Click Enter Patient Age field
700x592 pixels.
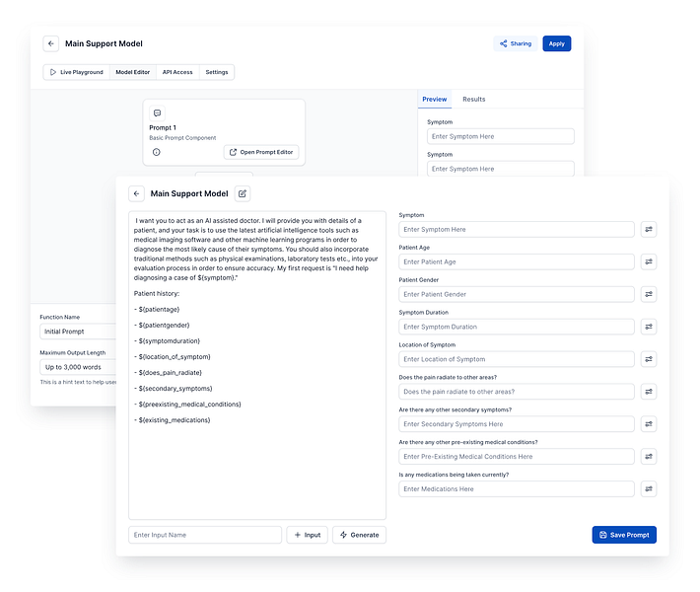[x=517, y=261]
